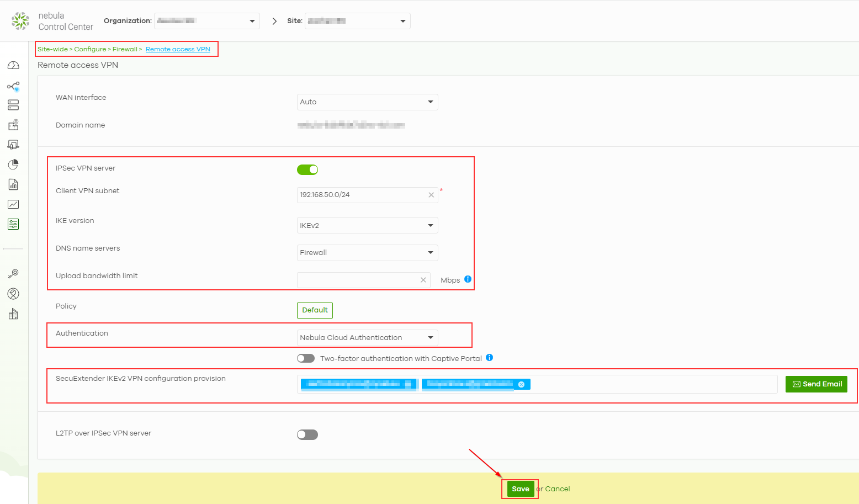This screenshot has height=504, width=859.
Task: Click the Remote access VPN breadcrumb link
Action: (x=178, y=49)
